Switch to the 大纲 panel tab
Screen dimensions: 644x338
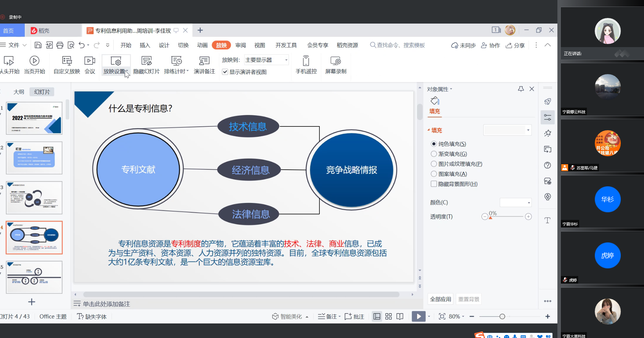tap(19, 91)
